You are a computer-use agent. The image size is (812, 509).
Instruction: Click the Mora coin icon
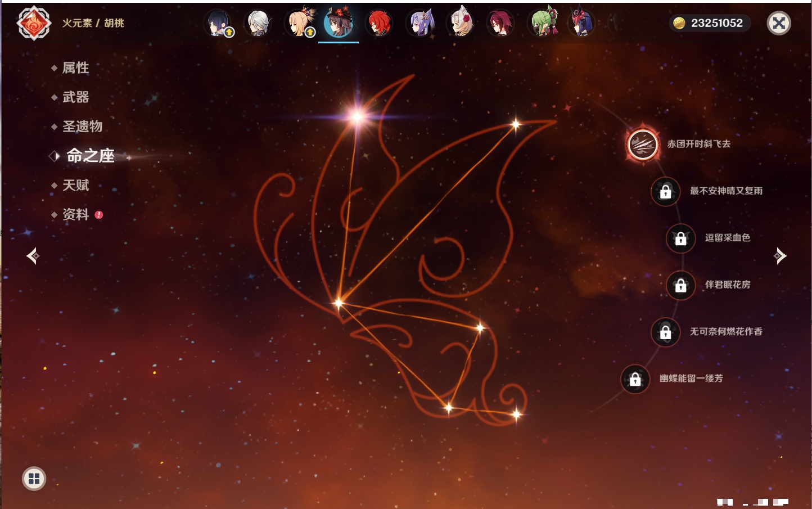679,23
